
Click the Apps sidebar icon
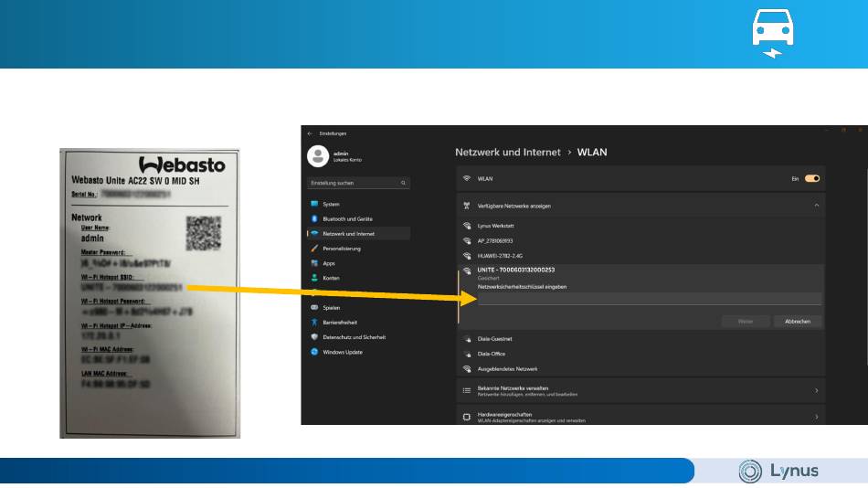314,263
